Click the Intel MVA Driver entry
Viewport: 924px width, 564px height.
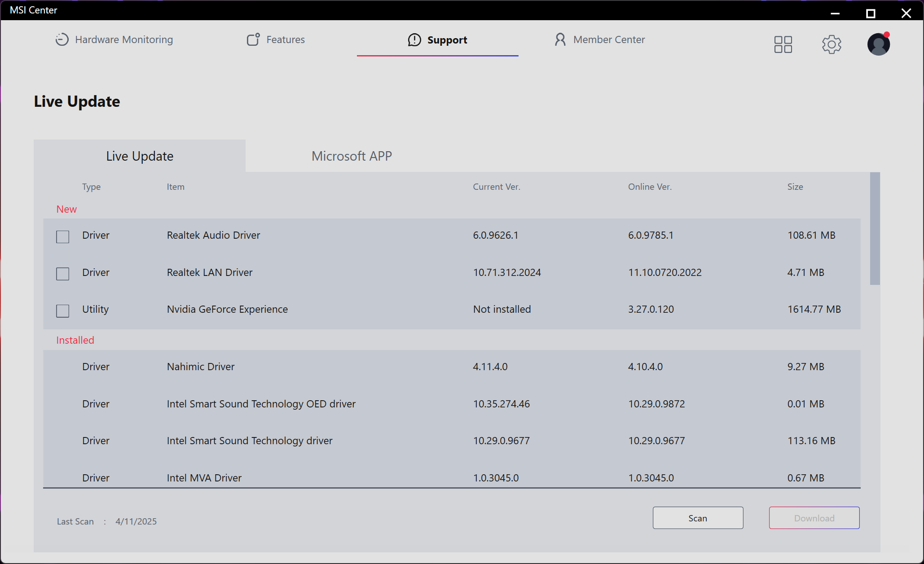[204, 477]
